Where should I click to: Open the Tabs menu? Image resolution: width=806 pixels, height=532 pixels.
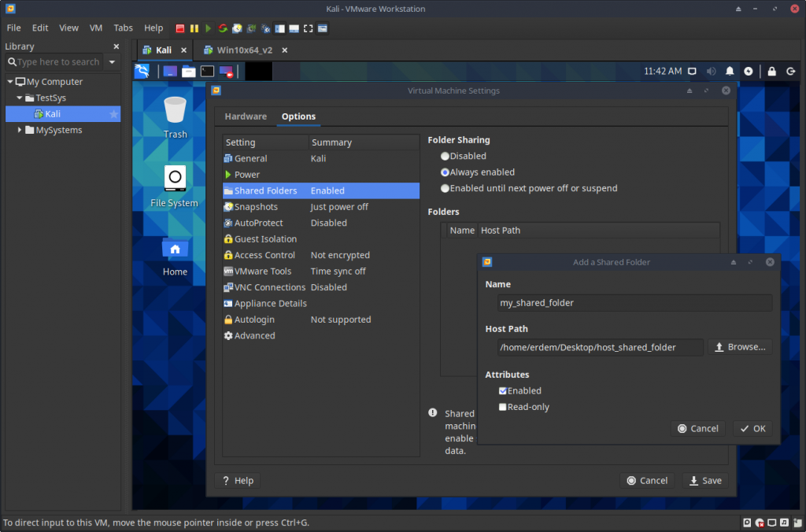tap(123, 28)
